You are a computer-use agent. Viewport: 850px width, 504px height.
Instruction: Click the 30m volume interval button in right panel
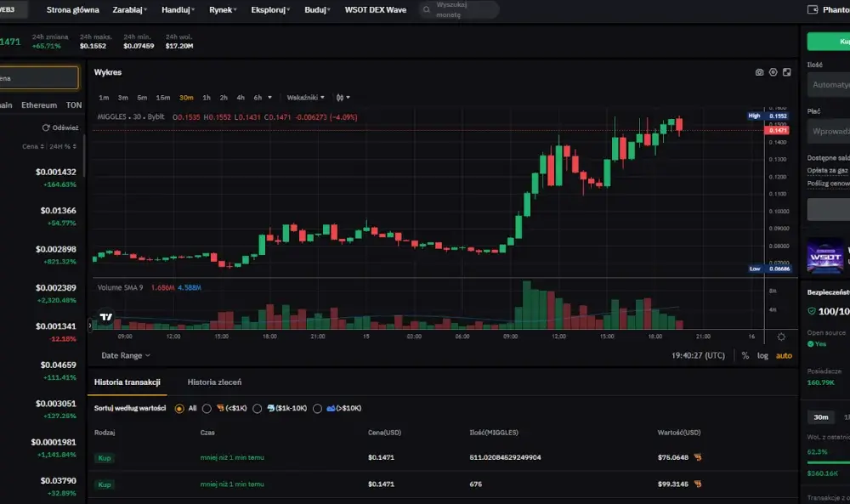pos(821,416)
